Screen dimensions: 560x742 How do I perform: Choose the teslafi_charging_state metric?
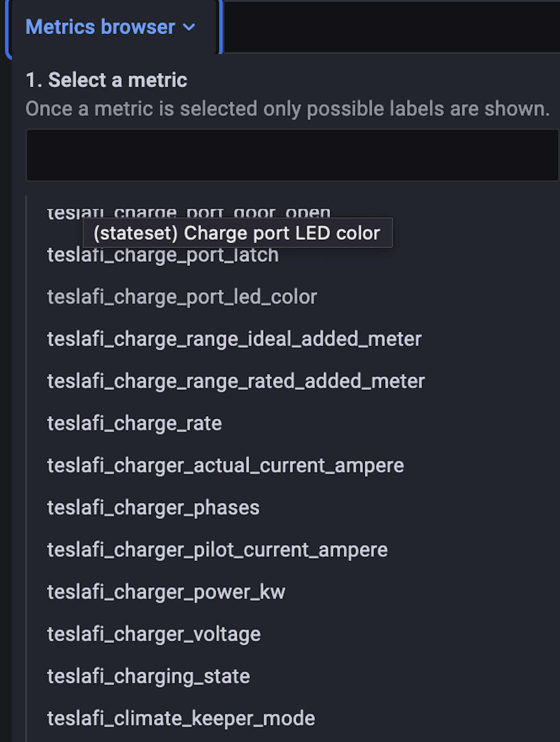coord(148,676)
